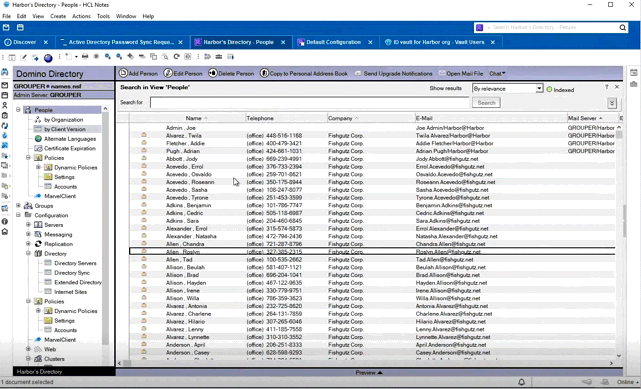Click the blue globe icon in toolbar
This screenshot has height=389, width=641.
pos(48,58)
